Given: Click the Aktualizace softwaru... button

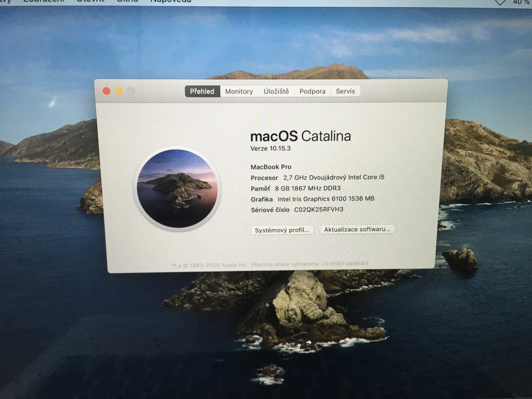Looking at the screenshot, I should click(357, 229).
